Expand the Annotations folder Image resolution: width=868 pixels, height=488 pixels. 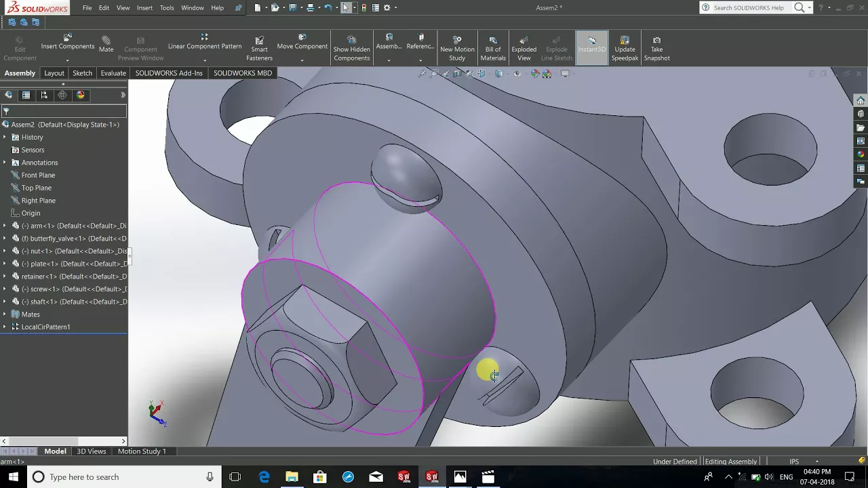point(5,163)
